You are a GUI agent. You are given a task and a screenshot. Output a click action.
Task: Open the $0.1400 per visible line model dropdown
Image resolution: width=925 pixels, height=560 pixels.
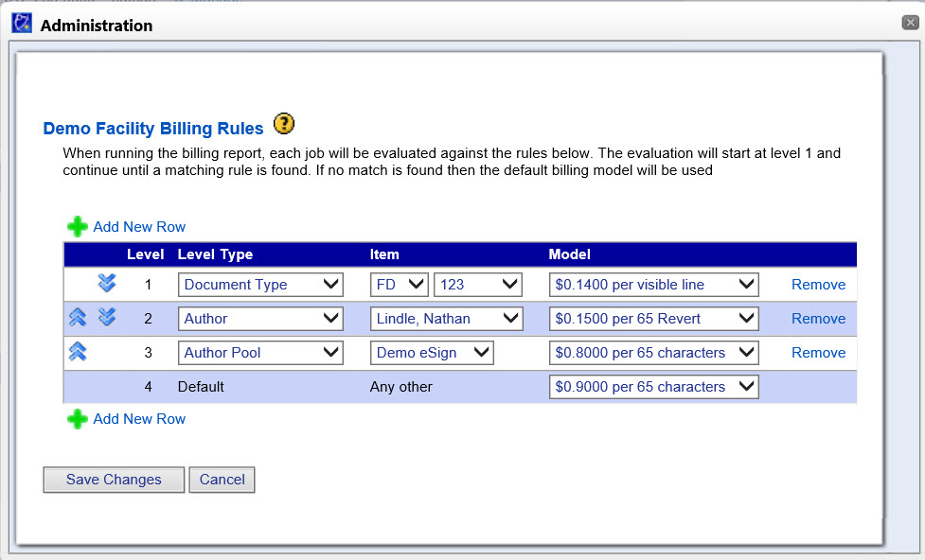[x=653, y=285]
